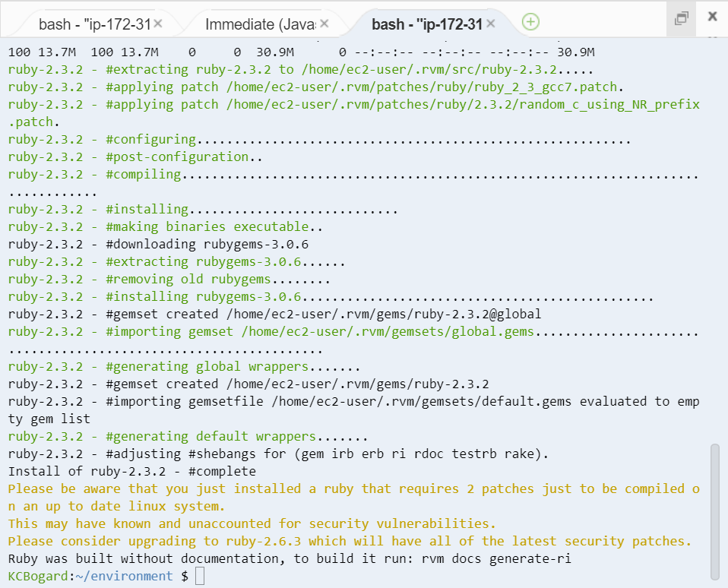
Task: Click '#generating global wrappers' line
Action: (x=184, y=367)
